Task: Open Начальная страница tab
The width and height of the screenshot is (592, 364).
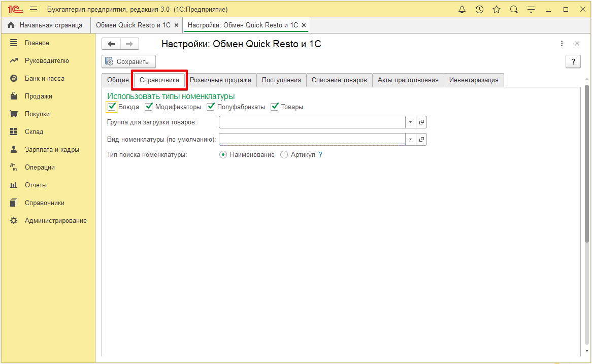Action: pyautogui.click(x=45, y=25)
